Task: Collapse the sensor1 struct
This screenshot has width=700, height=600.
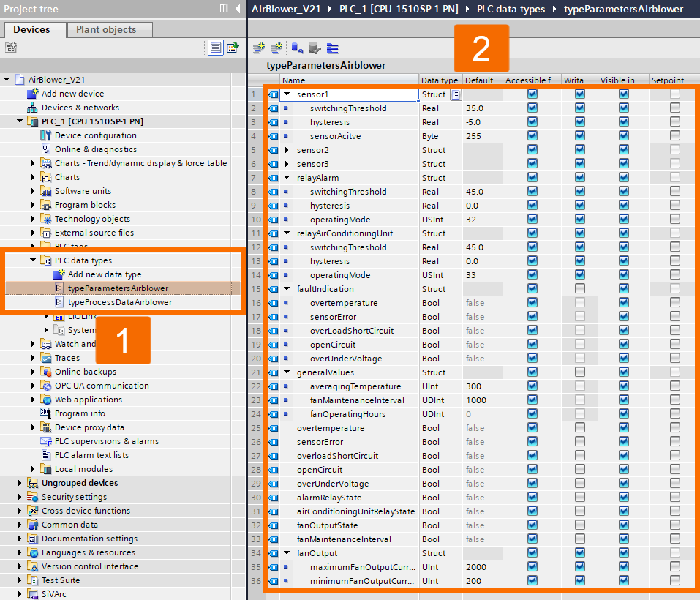Action: point(287,94)
